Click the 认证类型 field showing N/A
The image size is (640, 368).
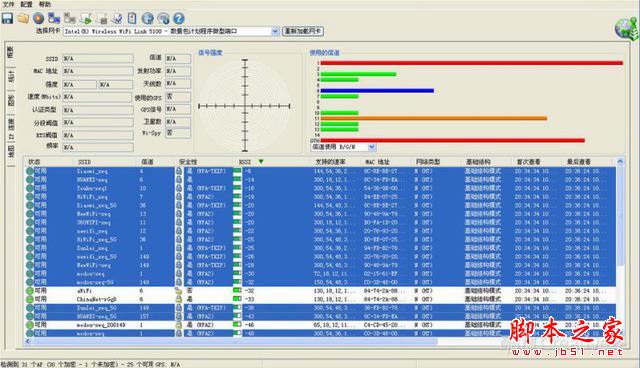pos(98,110)
